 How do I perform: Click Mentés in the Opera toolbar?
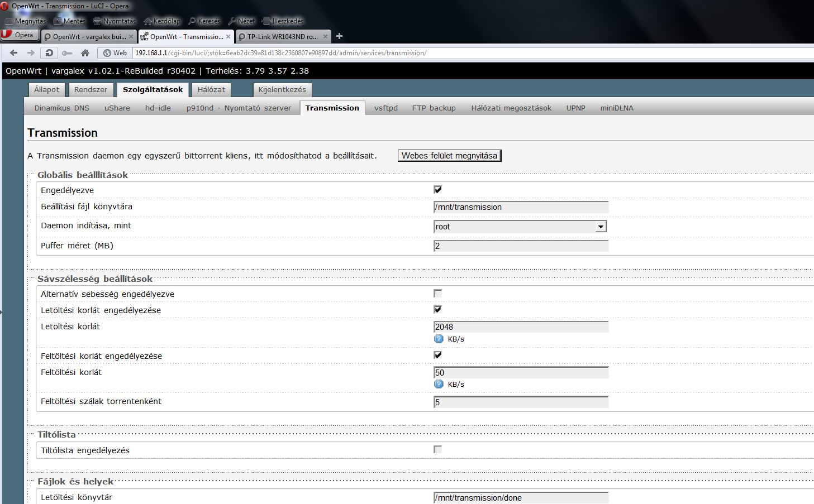coord(69,21)
